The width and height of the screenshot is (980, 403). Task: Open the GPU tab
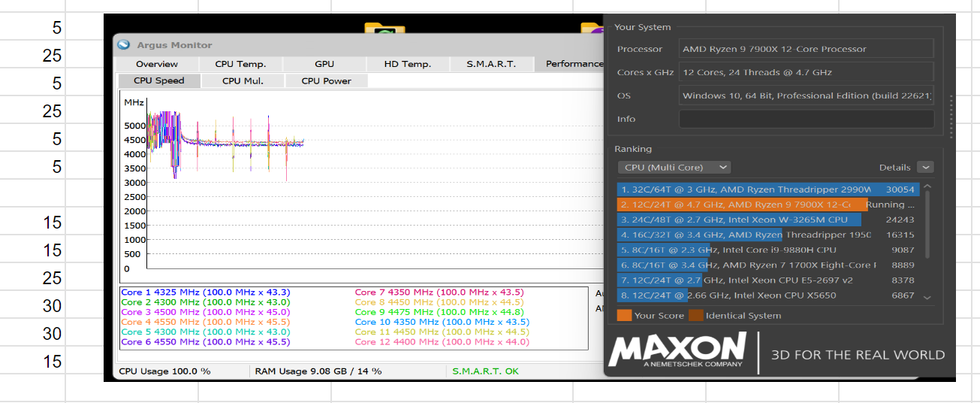pos(324,64)
